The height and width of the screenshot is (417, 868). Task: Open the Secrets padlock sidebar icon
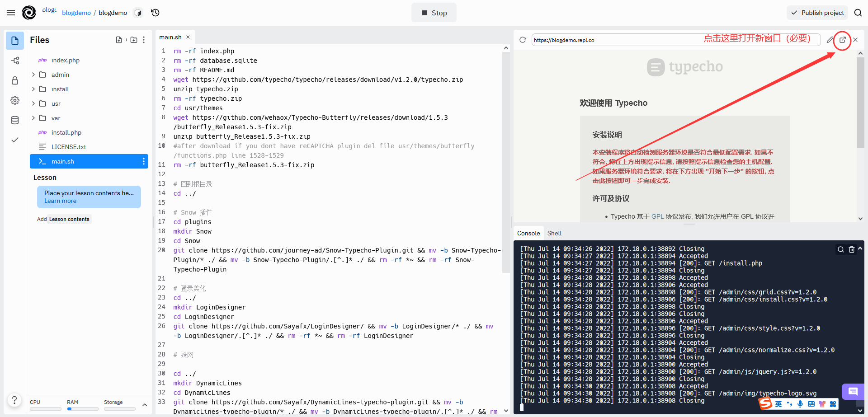[x=15, y=80]
